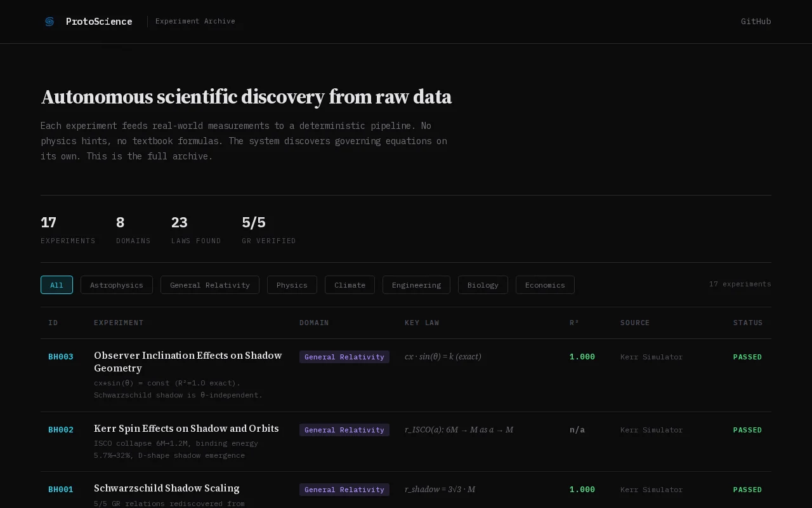Viewport: 812px width, 508px height.
Task: Filter by Astrophysics domain
Action: 117,285
